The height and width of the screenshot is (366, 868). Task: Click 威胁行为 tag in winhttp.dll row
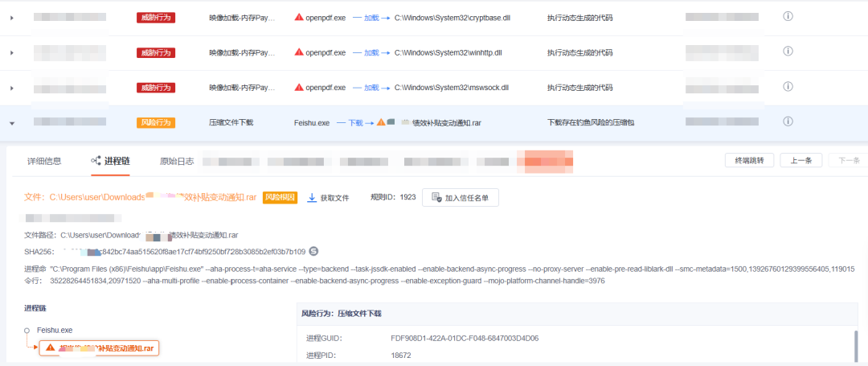(156, 52)
